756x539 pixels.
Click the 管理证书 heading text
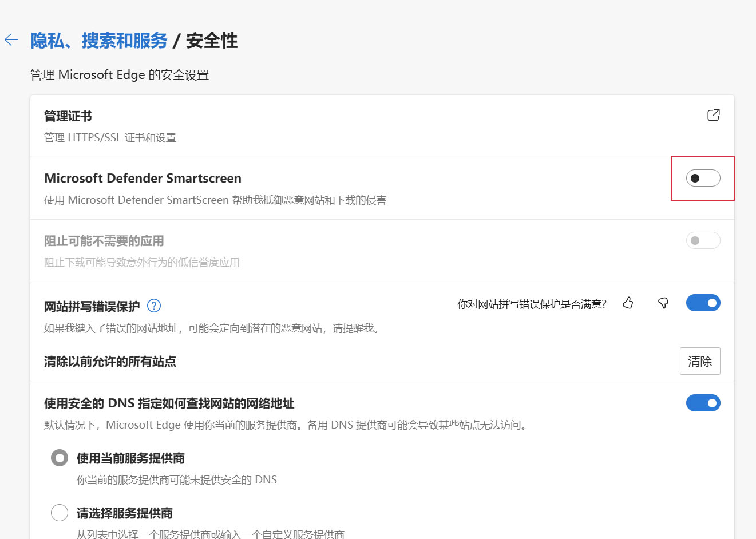68,116
